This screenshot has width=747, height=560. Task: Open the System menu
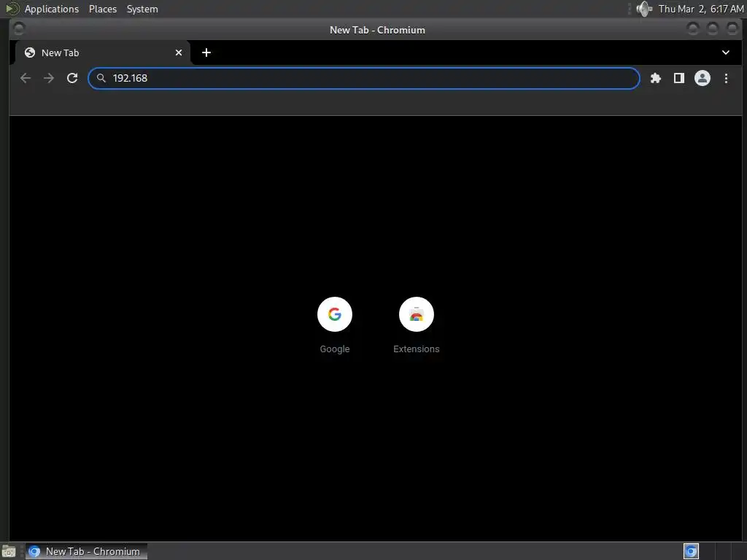click(x=142, y=9)
